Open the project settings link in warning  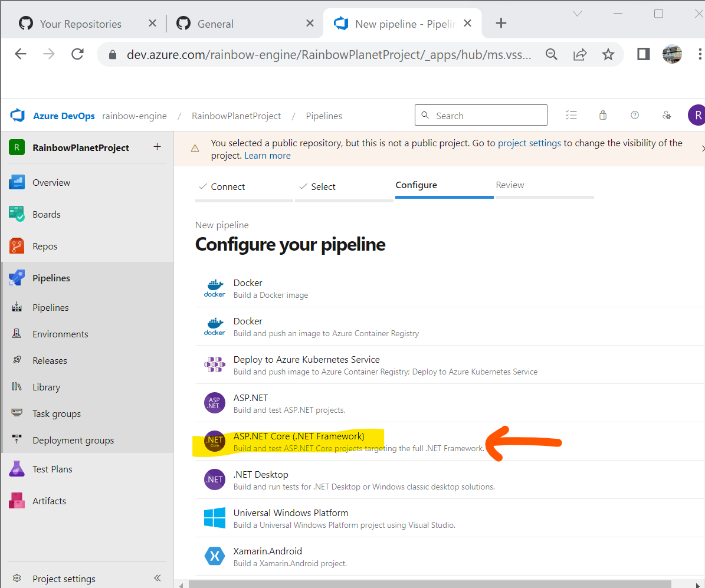point(529,143)
